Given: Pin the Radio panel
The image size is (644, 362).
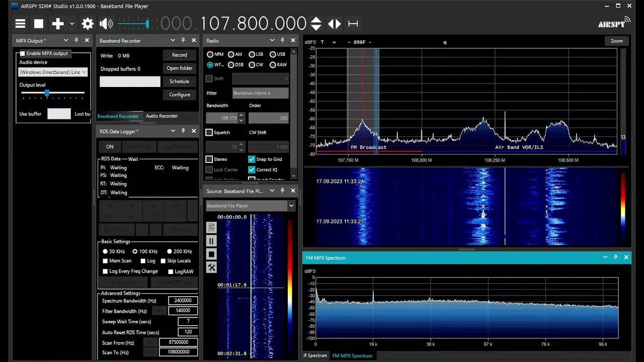Looking at the screenshot, I should tap(282, 41).
